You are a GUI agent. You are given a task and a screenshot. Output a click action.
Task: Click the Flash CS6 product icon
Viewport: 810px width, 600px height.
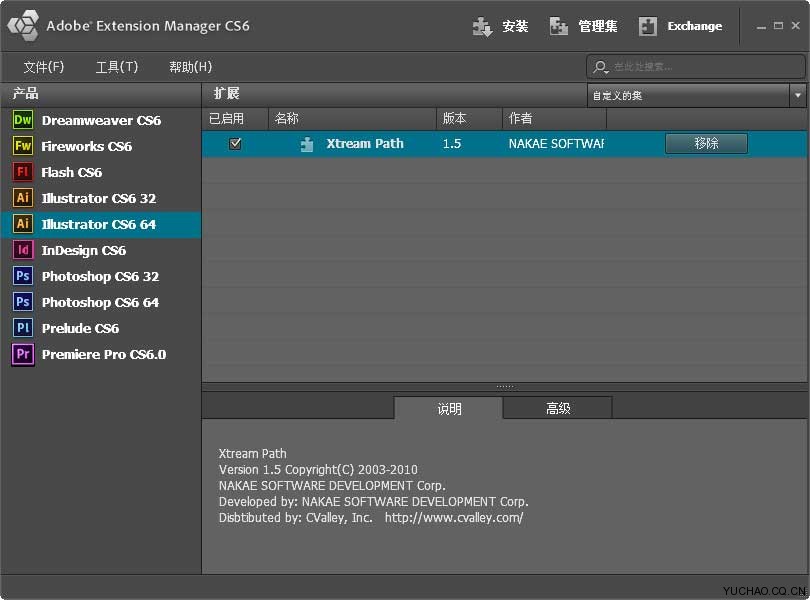(24, 172)
